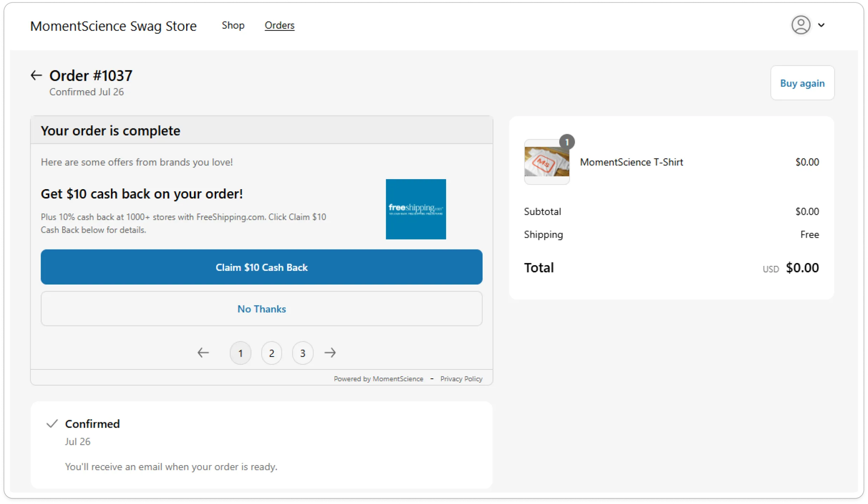Click the Subtotal label
The width and height of the screenshot is (868, 504).
[542, 212]
